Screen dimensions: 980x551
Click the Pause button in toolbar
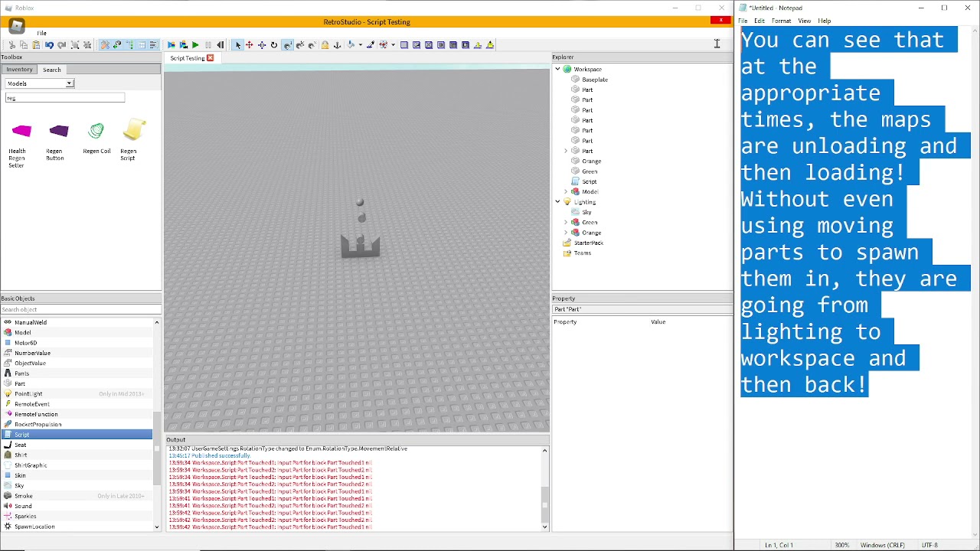tap(208, 44)
